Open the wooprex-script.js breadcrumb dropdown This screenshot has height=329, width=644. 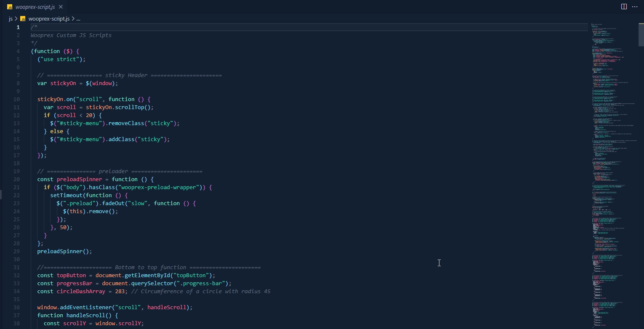click(49, 19)
